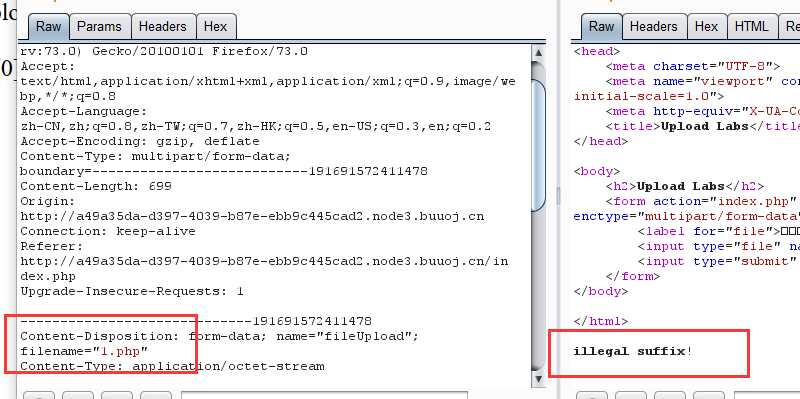Click the filename="1.php" value
The height and width of the screenshot is (399, 800).
pos(84,351)
